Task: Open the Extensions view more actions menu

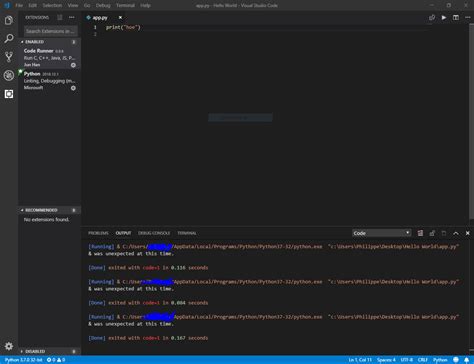Action: tap(72, 17)
